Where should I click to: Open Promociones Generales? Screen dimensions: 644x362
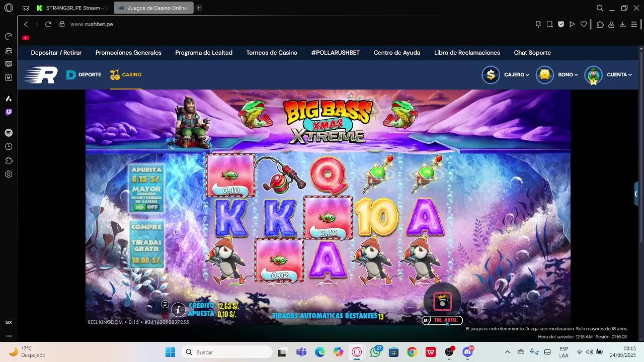click(x=128, y=53)
